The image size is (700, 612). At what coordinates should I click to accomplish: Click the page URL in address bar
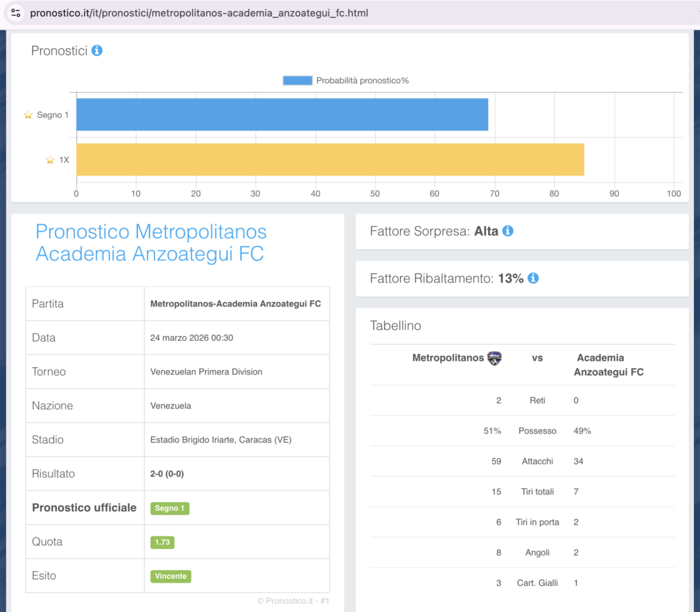point(200,13)
